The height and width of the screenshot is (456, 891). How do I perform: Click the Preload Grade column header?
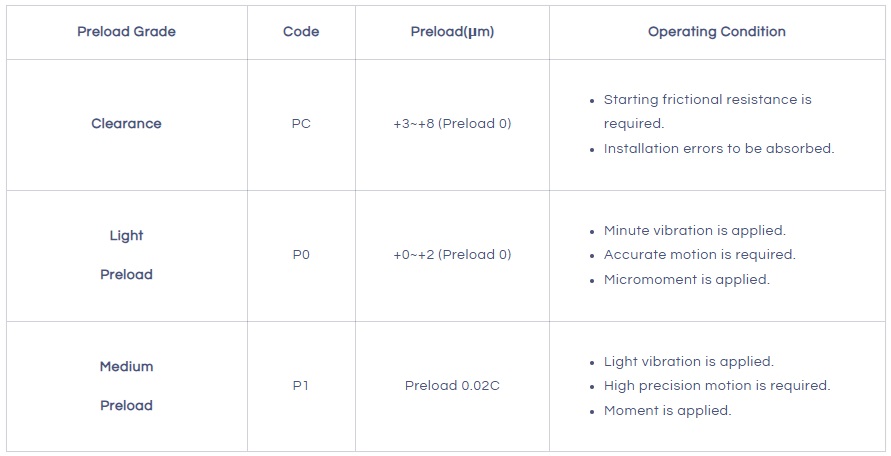(126, 32)
